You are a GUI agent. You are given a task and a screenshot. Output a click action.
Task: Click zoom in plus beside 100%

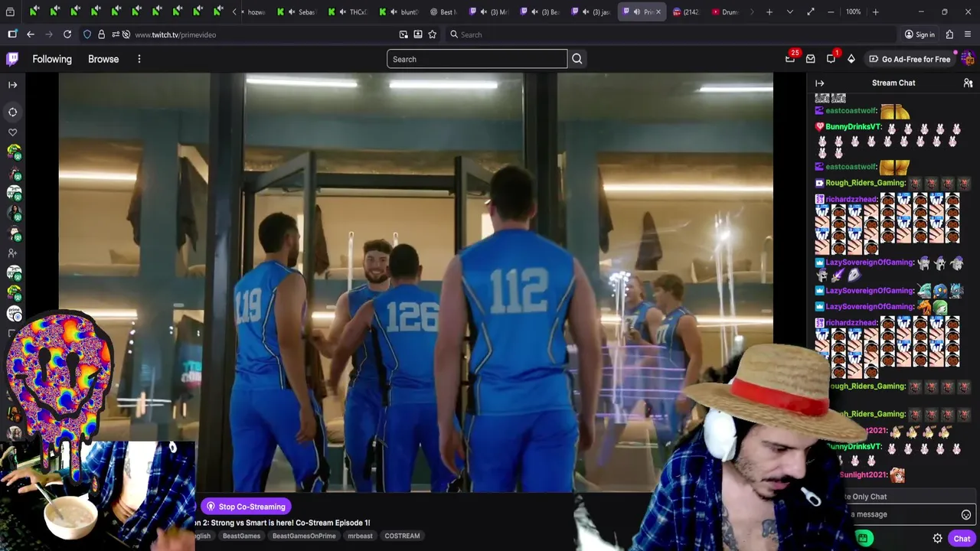[875, 12]
